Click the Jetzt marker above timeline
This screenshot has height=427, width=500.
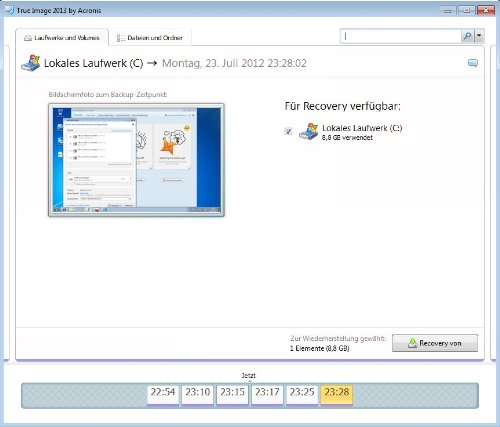pos(248,376)
